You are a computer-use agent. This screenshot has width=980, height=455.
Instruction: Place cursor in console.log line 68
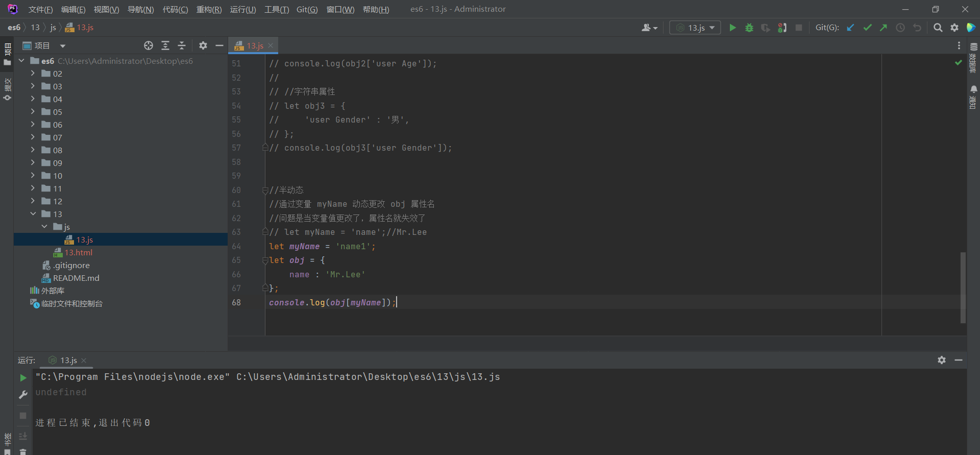tap(332, 302)
